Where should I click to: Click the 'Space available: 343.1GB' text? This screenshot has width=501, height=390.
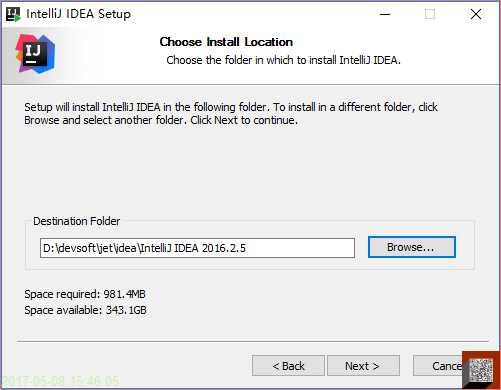point(85,310)
